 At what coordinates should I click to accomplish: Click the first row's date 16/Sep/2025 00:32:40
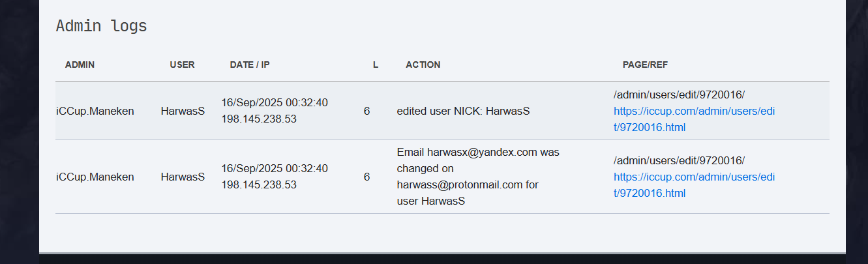[275, 103]
